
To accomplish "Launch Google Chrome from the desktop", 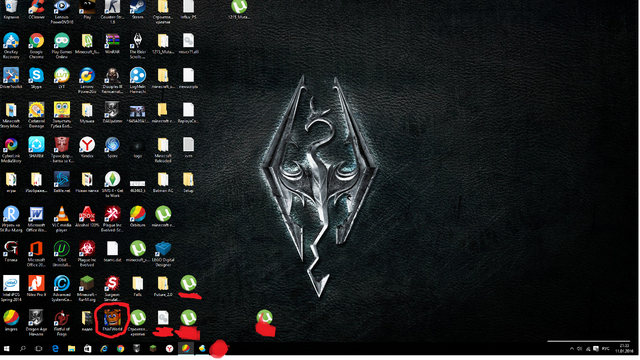I will click(36, 45).
